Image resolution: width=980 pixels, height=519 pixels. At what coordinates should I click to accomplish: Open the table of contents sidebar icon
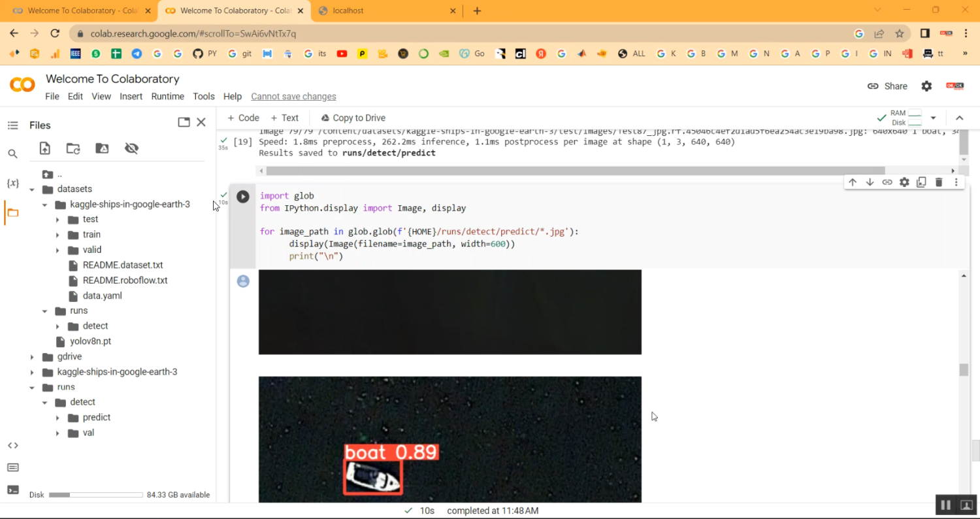[x=12, y=126]
